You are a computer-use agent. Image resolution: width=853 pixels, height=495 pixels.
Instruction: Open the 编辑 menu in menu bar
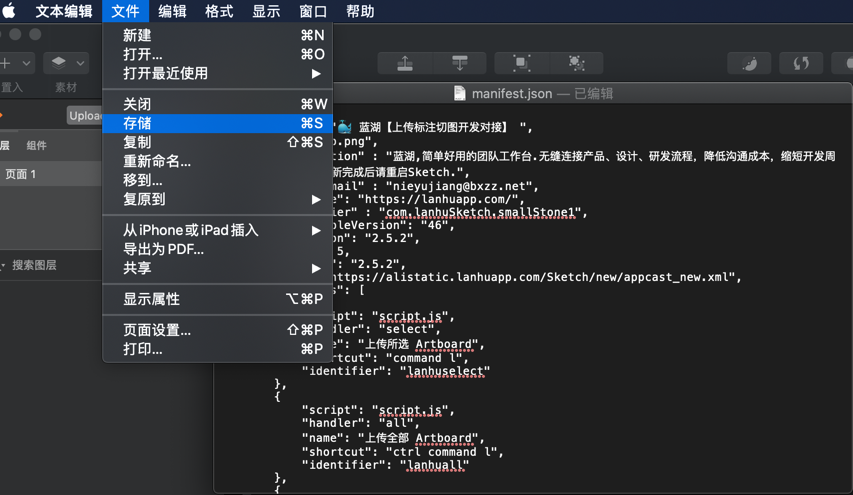point(172,11)
